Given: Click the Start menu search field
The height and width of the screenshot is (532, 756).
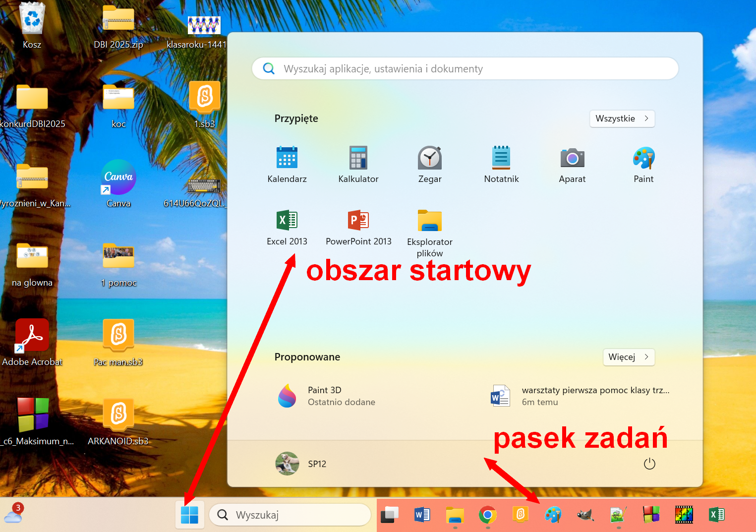Looking at the screenshot, I should (x=465, y=69).
